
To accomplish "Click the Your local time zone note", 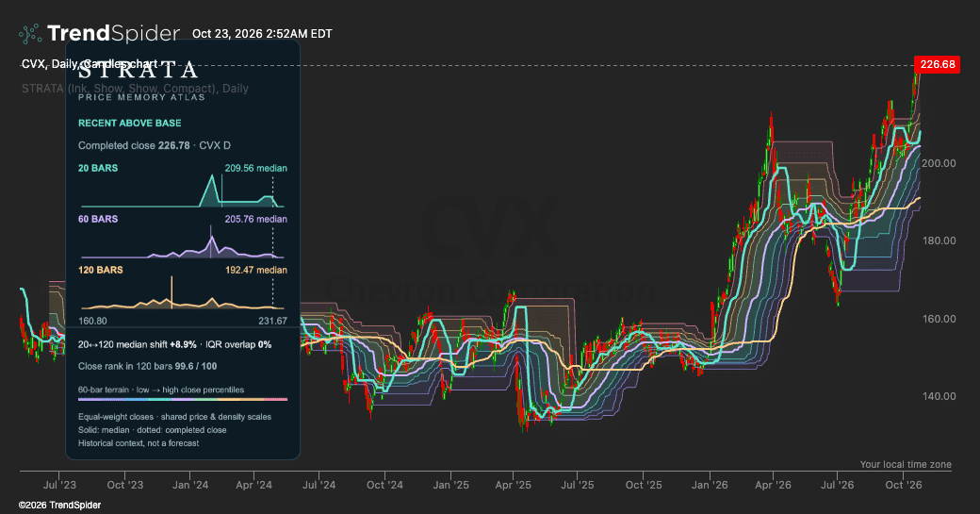I will (906, 464).
